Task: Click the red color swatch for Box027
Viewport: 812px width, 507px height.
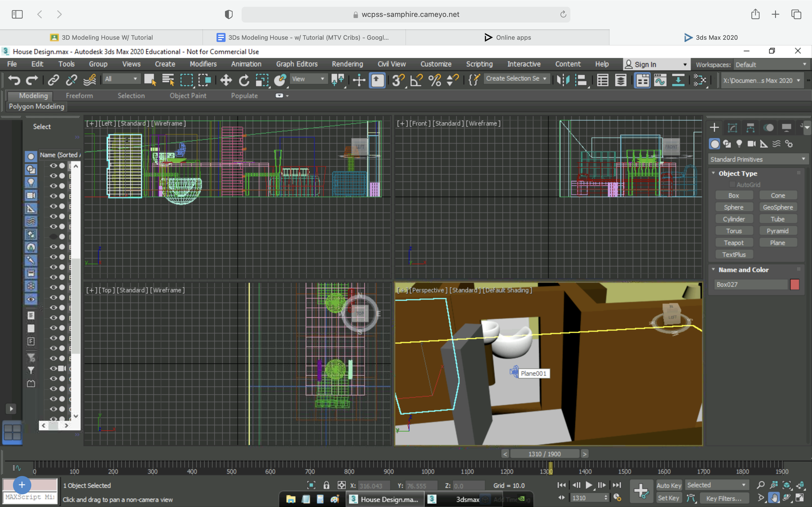Action: tap(795, 284)
